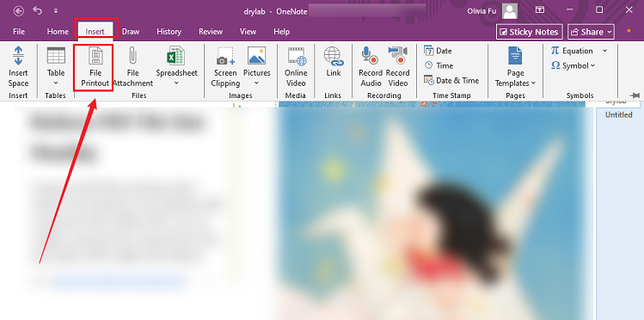Pin the ribbon open
The height and width of the screenshot is (320, 644).
coord(635,95)
